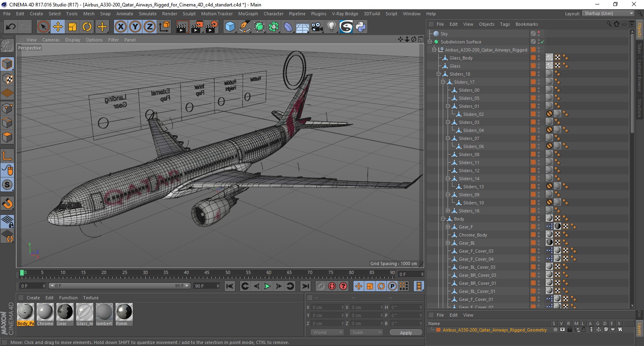Collapse the Sliders_17 tree node
The width and height of the screenshot is (644, 346).
[x=443, y=82]
